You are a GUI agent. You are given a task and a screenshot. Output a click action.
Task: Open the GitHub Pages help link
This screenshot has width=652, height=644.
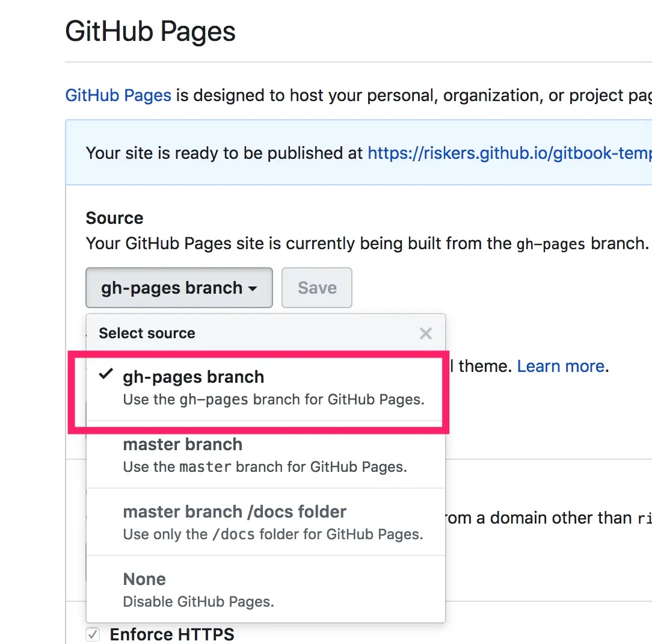tap(118, 96)
